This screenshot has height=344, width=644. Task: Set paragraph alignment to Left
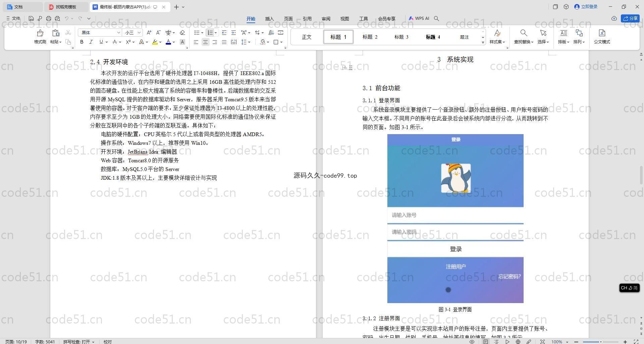[196, 42]
